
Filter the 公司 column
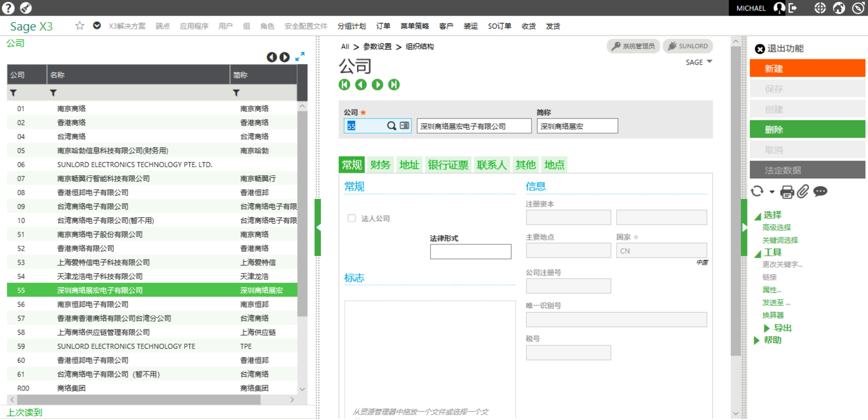[x=13, y=93]
